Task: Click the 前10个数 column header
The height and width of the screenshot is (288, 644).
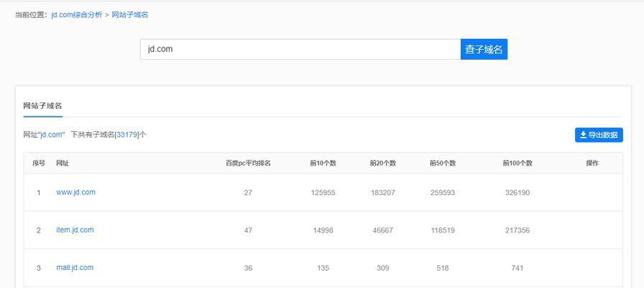Action: (x=323, y=163)
